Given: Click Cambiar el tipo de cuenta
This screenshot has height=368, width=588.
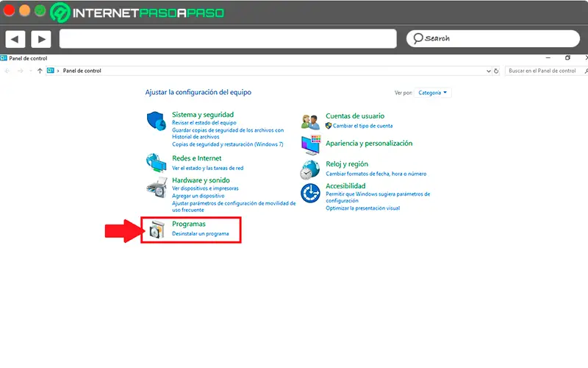Looking at the screenshot, I should coord(362,126).
